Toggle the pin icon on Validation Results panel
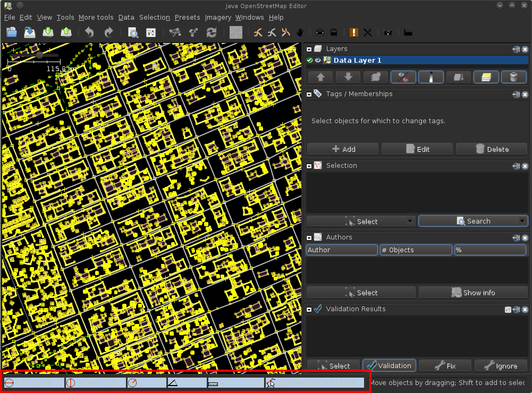The image size is (532, 393). [x=516, y=310]
